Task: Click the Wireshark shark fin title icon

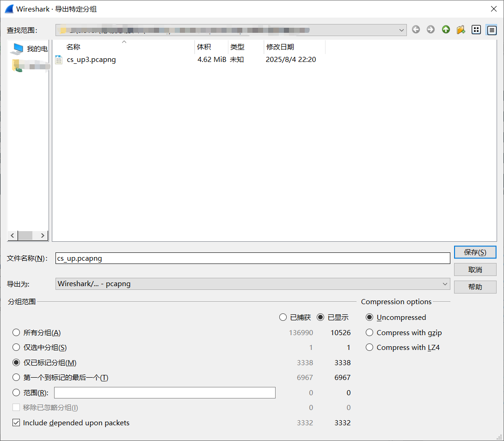Action: [x=9, y=9]
